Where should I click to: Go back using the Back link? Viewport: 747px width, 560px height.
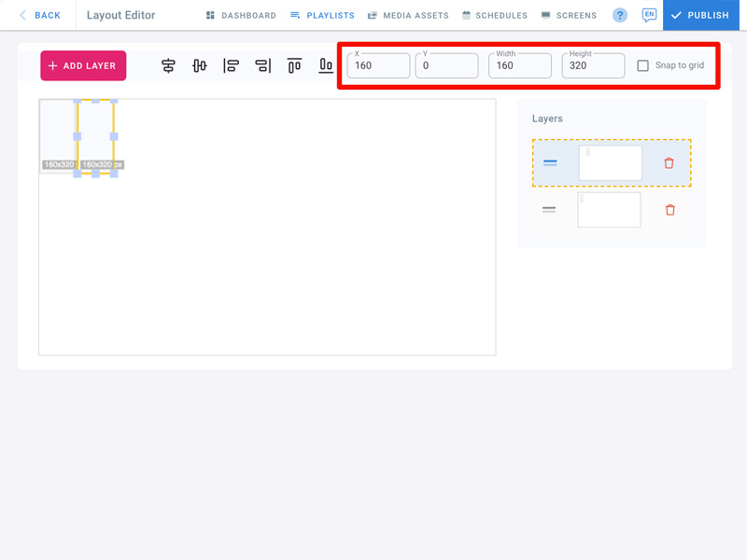click(40, 16)
